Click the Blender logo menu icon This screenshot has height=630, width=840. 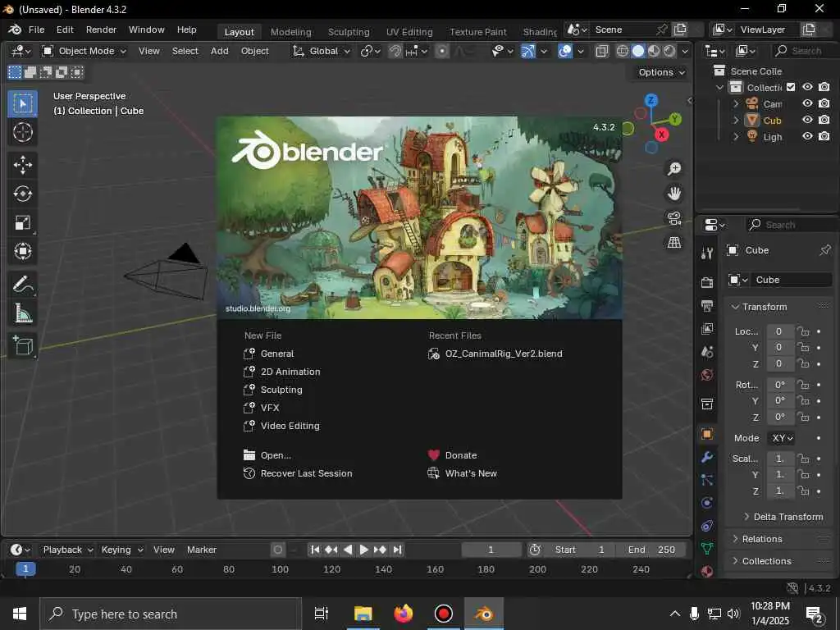coord(15,30)
